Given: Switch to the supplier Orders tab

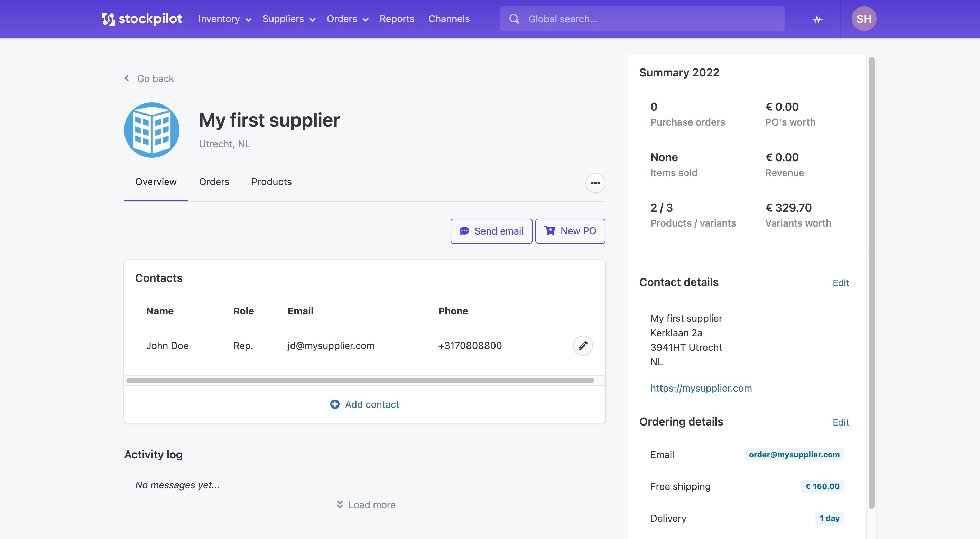Looking at the screenshot, I should click(x=214, y=182).
